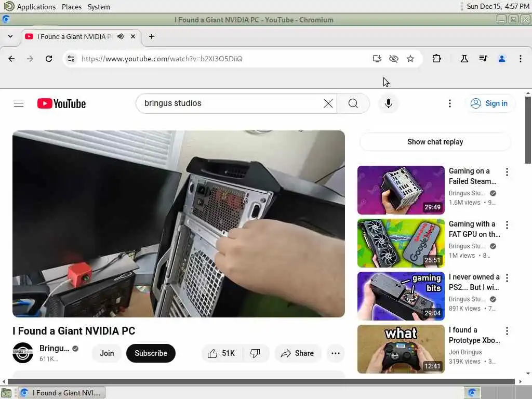Click the Chromium tray icon in bottom panel

tap(472, 393)
